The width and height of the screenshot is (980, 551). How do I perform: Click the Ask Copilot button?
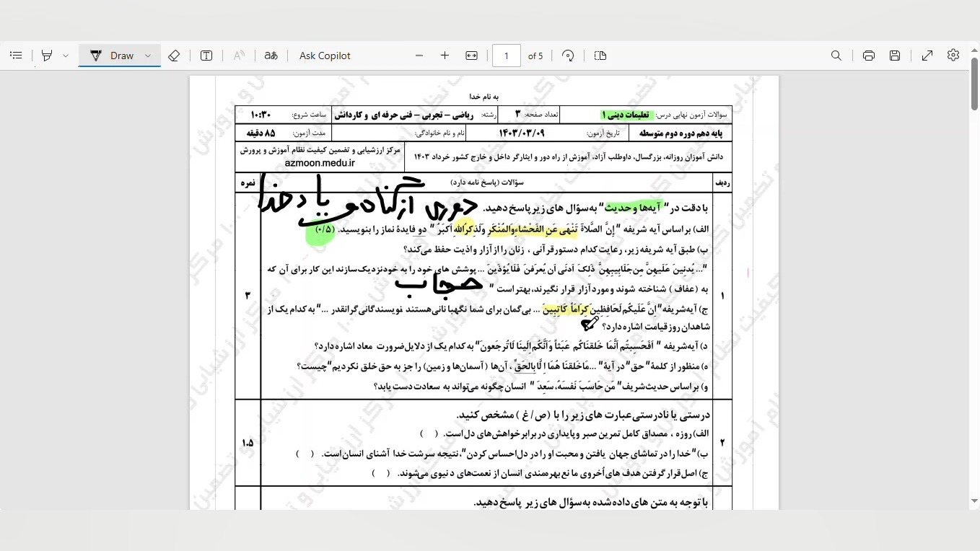click(325, 56)
